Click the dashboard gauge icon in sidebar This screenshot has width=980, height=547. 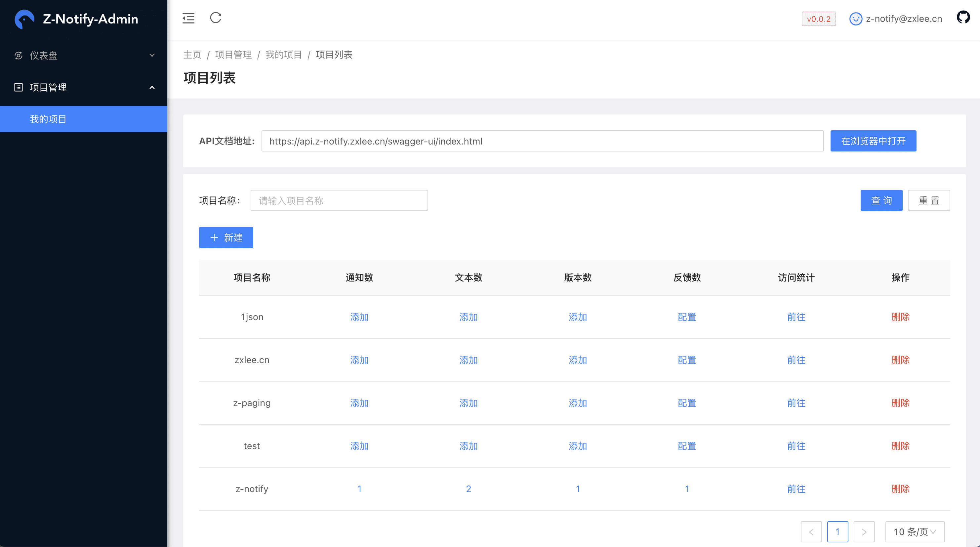coord(18,56)
